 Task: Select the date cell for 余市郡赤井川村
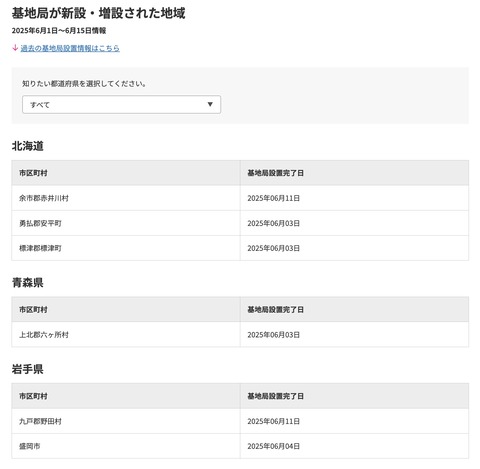[x=354, y=198]
